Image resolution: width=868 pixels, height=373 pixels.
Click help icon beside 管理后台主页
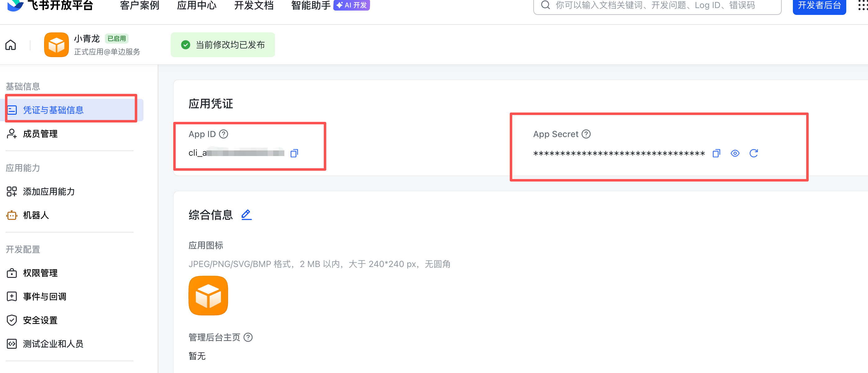click(x=248, y=337)
